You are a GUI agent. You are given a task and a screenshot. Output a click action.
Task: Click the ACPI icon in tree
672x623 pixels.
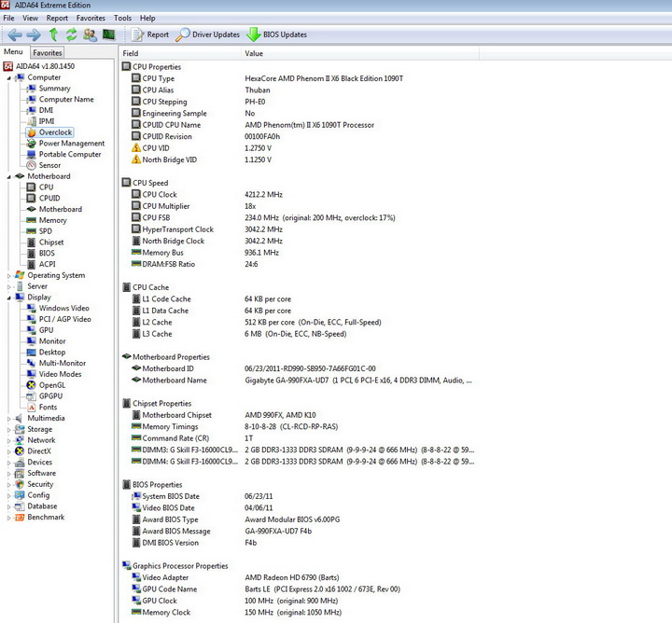point(31,264)
